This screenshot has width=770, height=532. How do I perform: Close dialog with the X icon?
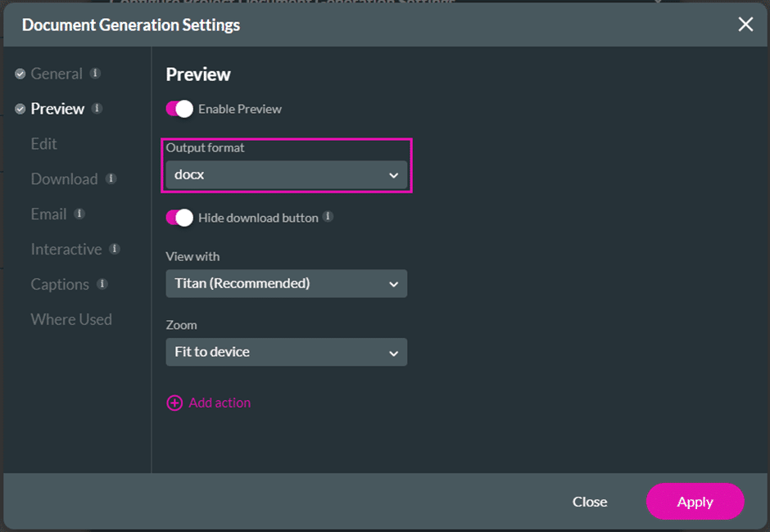pyautogui.click(x=745, y=25)
